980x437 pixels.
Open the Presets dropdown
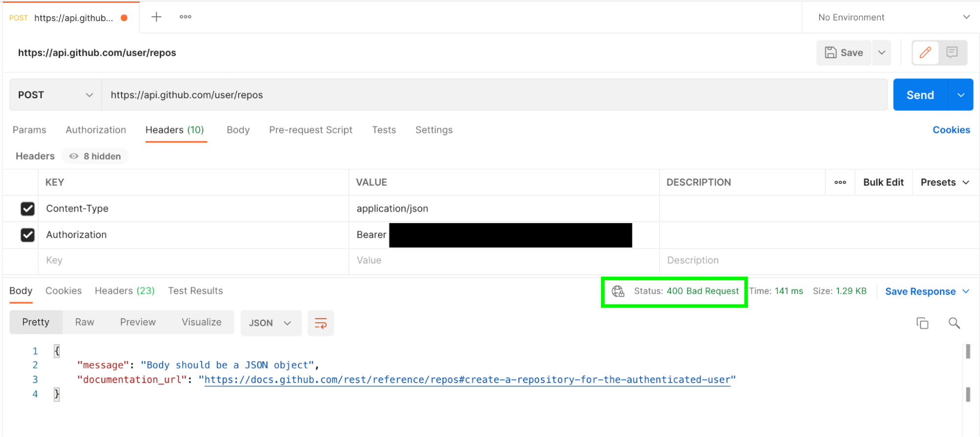(945, 182)
